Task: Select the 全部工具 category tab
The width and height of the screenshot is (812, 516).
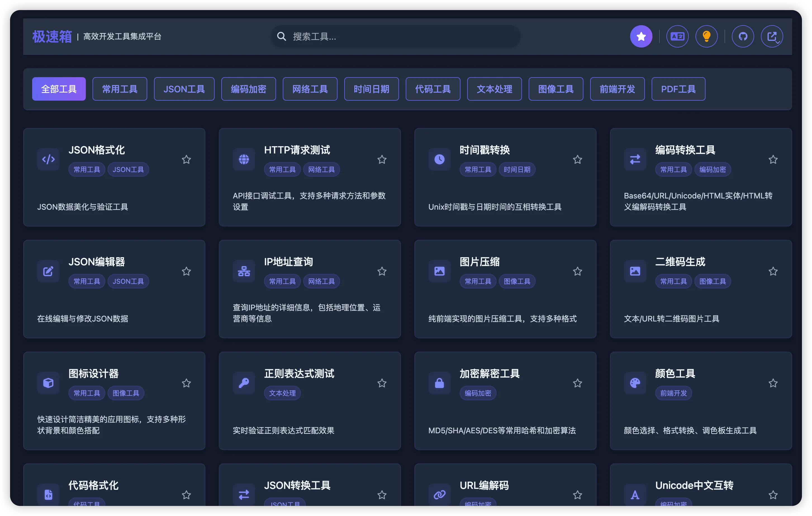Action: (x=59, y=89)
